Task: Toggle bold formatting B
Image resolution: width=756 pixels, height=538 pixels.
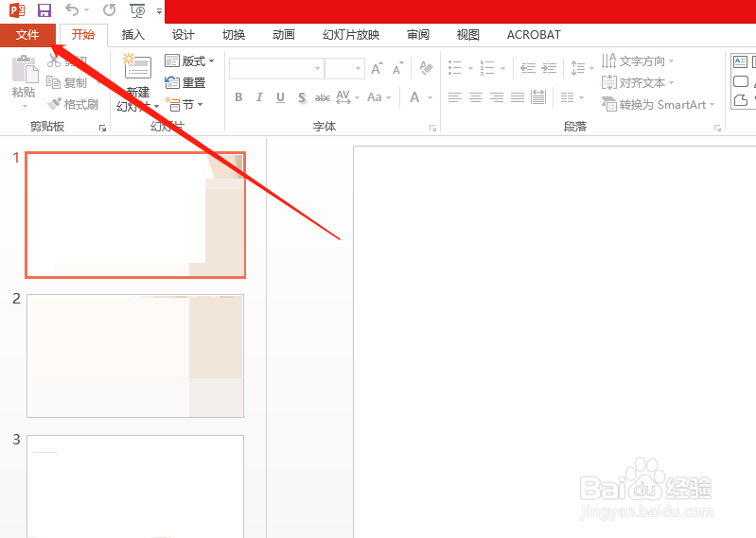Action: (238, 97)
